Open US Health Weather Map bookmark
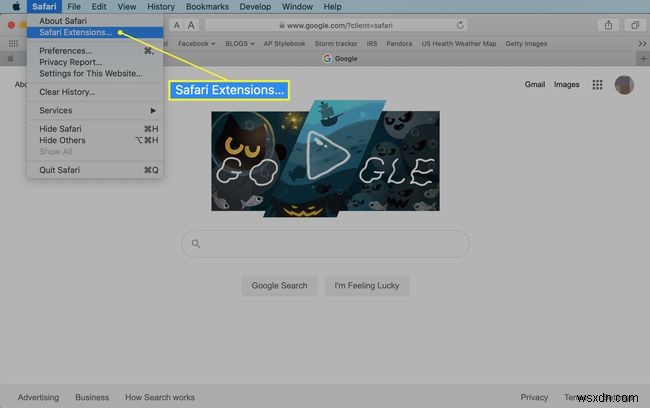 (459, 44)
